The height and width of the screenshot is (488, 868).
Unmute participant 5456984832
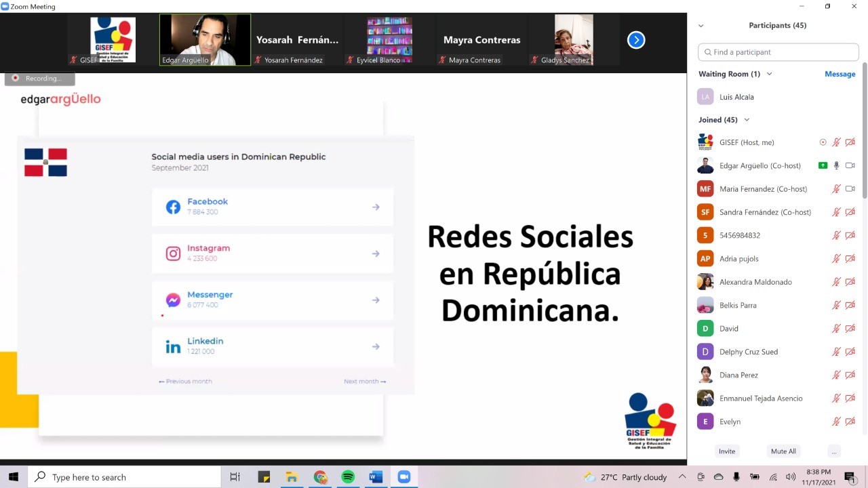click(x=837, y=235)
